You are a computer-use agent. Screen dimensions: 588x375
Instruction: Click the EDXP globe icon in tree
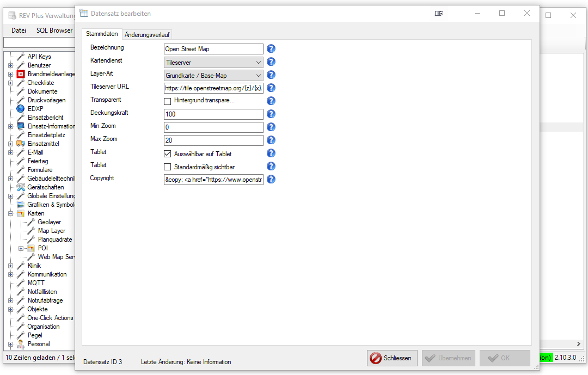[21, 109]
